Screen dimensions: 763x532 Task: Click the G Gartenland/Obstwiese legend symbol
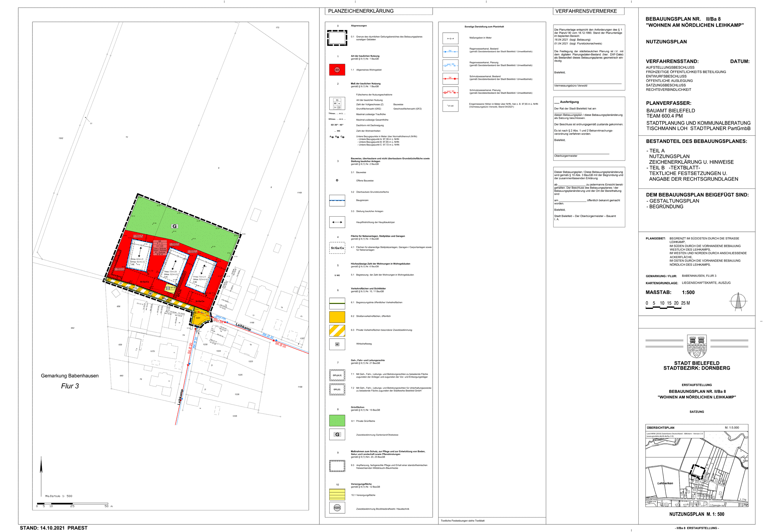point(337,434)
